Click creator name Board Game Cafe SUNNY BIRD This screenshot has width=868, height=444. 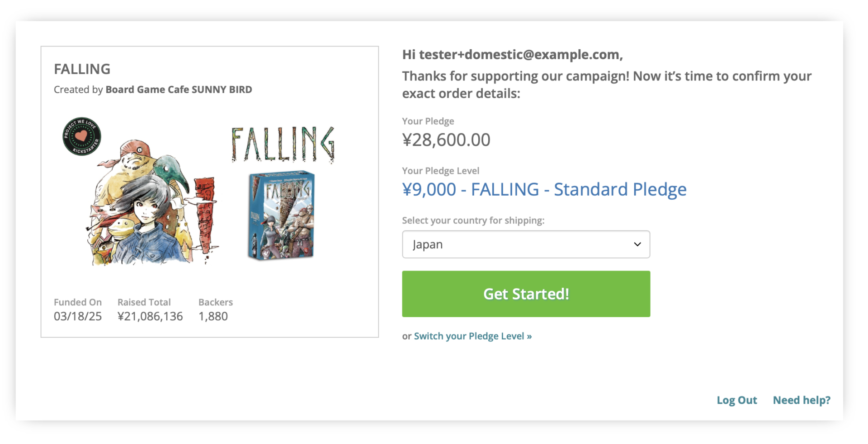(x=179, y=89)
